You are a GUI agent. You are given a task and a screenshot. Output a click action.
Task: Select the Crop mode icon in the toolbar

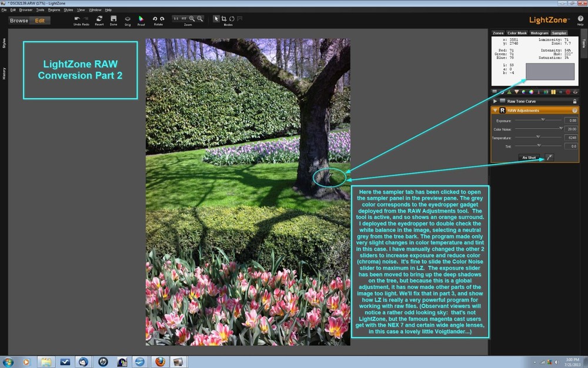[225, 18]
